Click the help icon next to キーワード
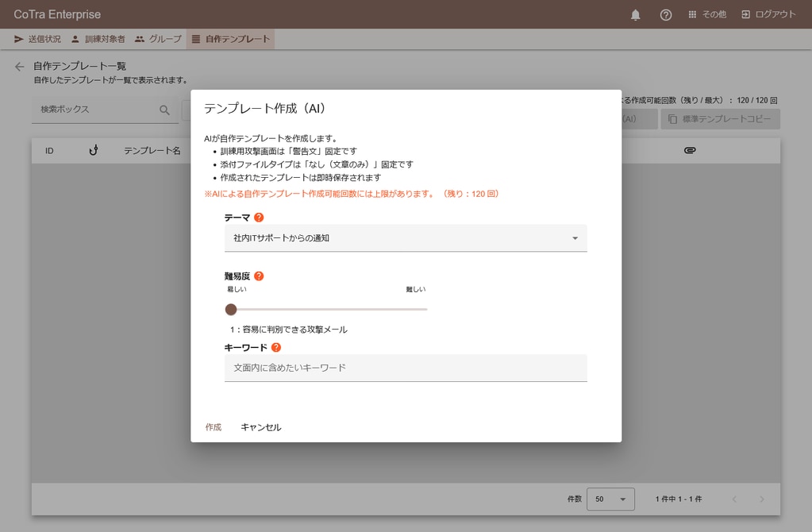 point(276,348)
